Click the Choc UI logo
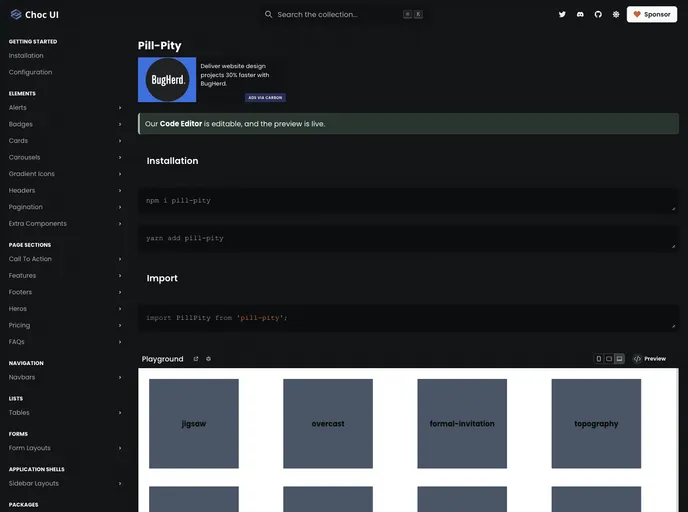The width and height of the screenshot is (688, 512). 34,14
